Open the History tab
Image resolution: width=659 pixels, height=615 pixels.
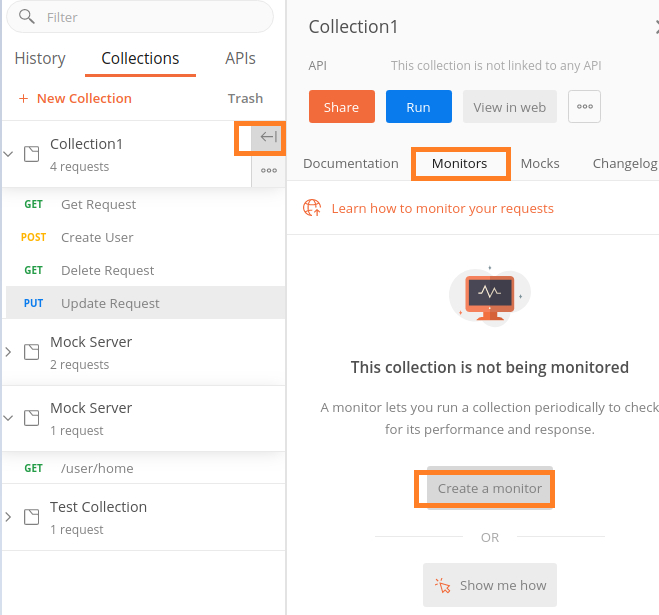40,58
